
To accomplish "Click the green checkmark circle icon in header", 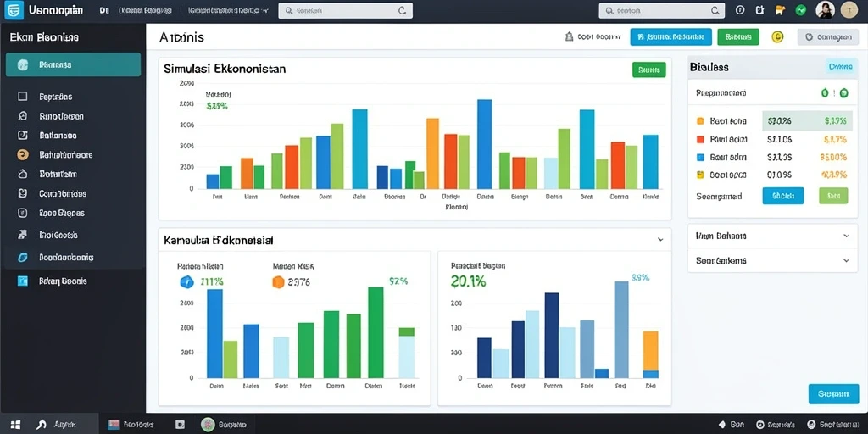I will 800,10.
